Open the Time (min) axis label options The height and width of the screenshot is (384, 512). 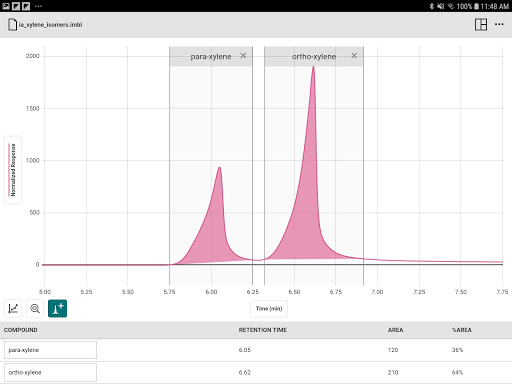point(269,309)
